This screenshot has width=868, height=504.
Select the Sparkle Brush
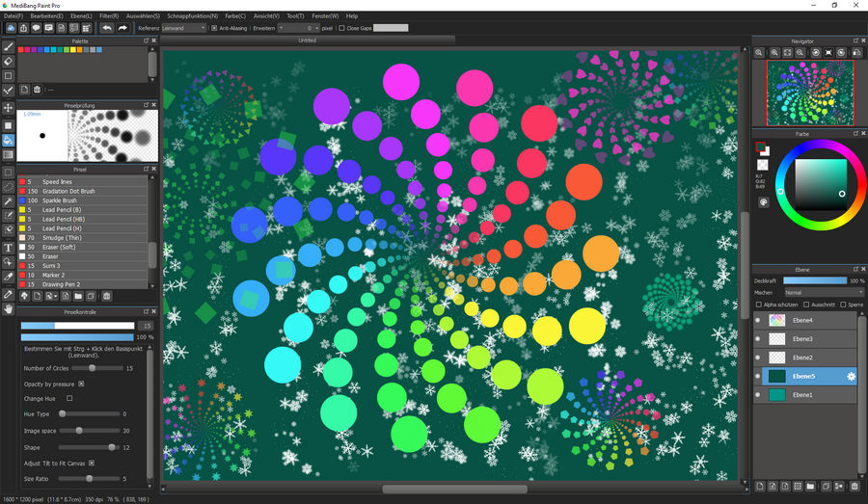83,200
